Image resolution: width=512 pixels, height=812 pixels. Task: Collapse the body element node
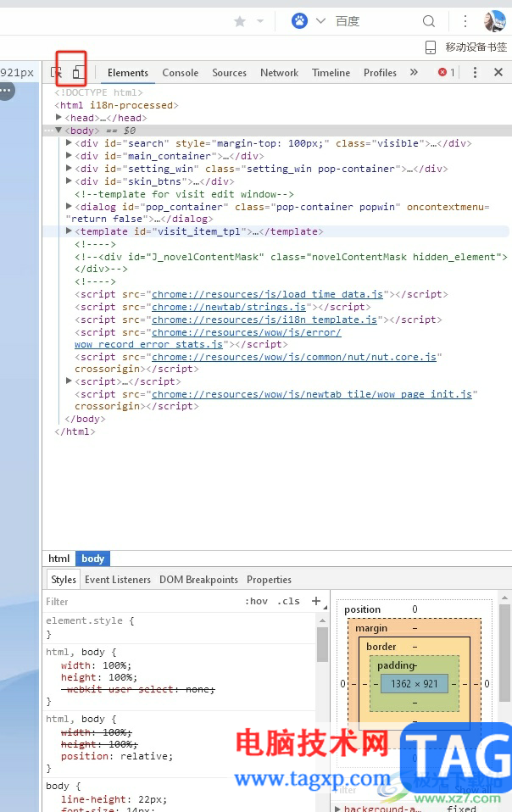point(58,131)
